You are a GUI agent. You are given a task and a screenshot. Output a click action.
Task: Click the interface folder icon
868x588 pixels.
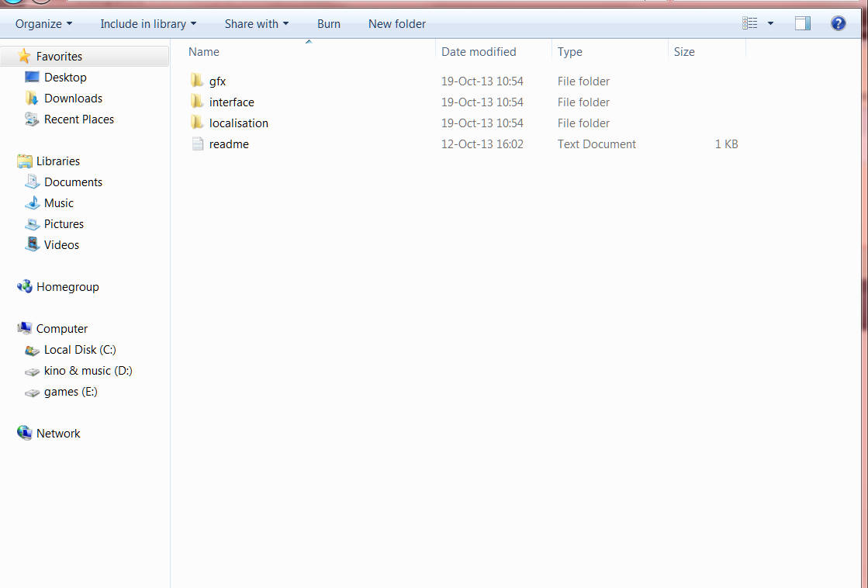pyautogui.click(x=196, y=102)
